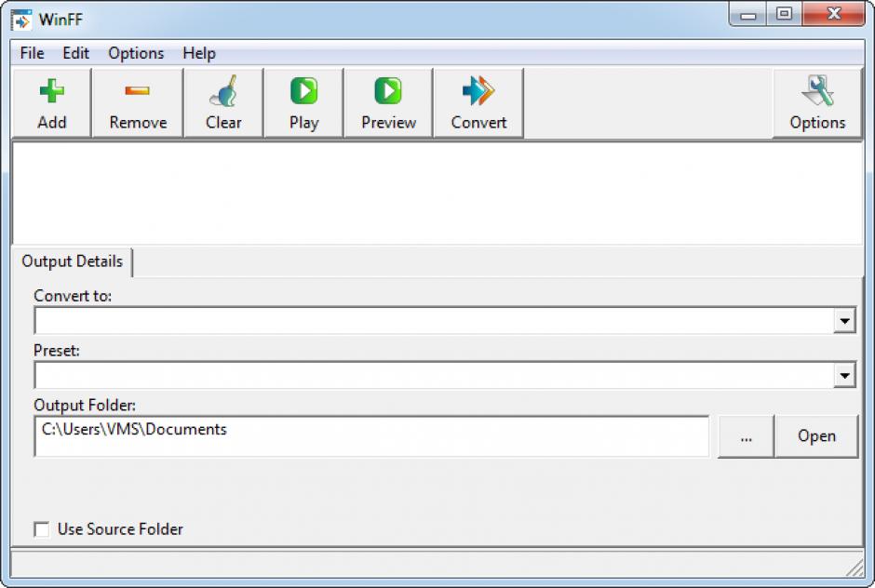Click the Open output folder button

817,436
